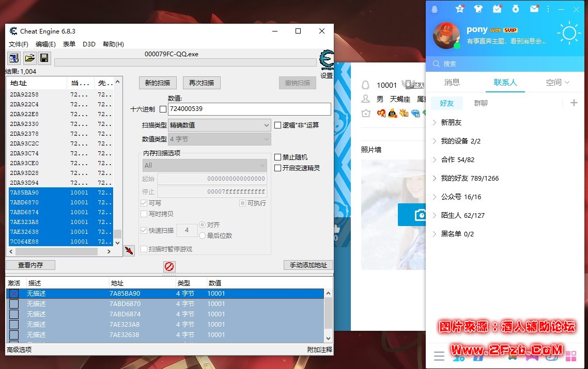
Task: Click the sun weather icon in QQ
Action: [569, 34]
